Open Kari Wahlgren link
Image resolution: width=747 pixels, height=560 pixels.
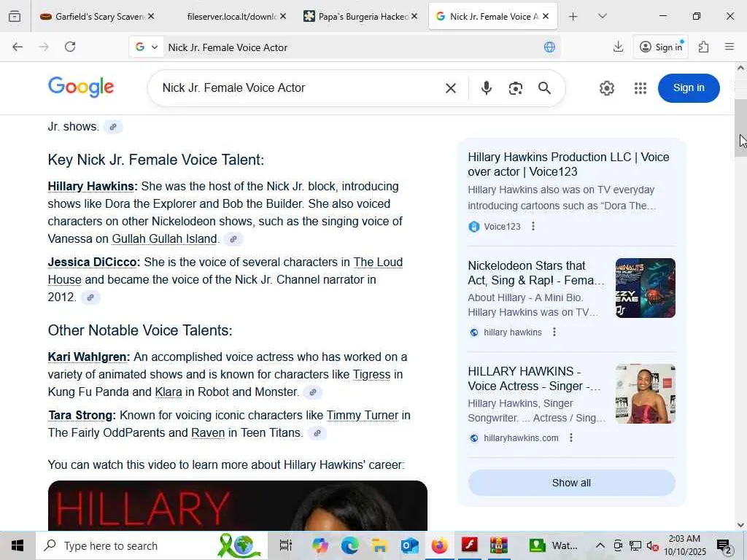[x=88, y=357]
